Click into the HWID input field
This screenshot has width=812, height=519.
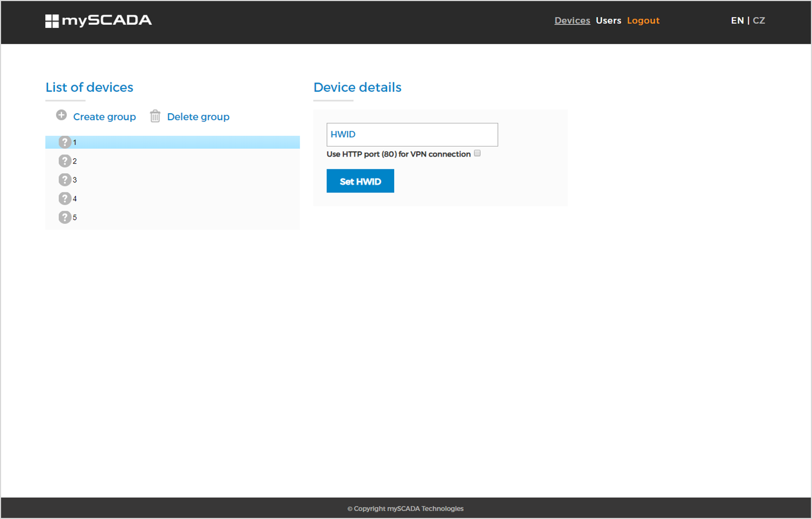(x=412, y=135)
